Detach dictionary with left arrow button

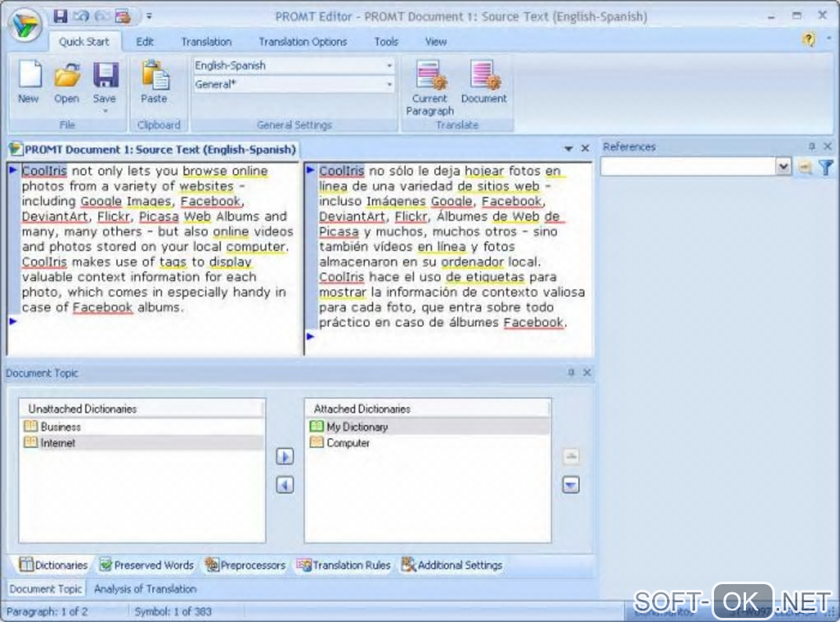[285, 485]
